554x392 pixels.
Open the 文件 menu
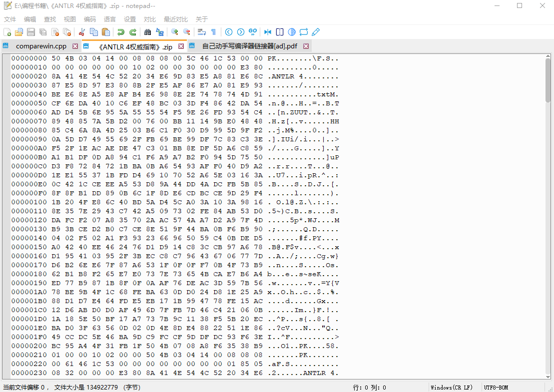(x=10, y=19)
